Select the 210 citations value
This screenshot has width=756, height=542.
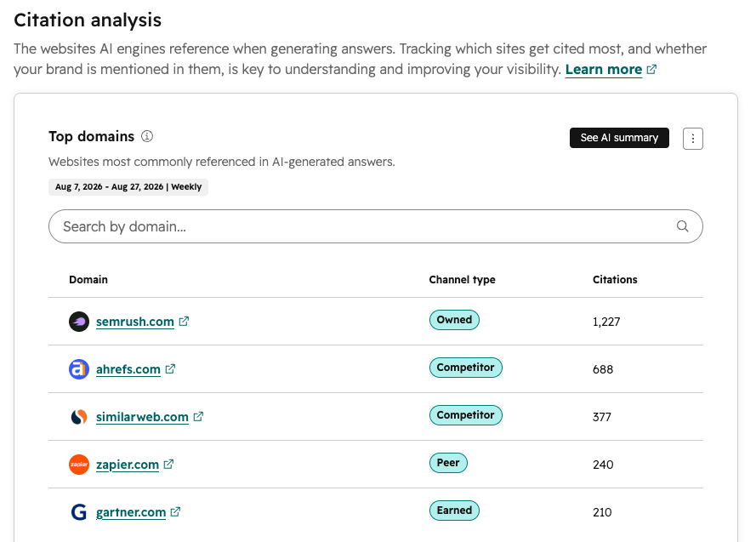[x=602, y=512]
